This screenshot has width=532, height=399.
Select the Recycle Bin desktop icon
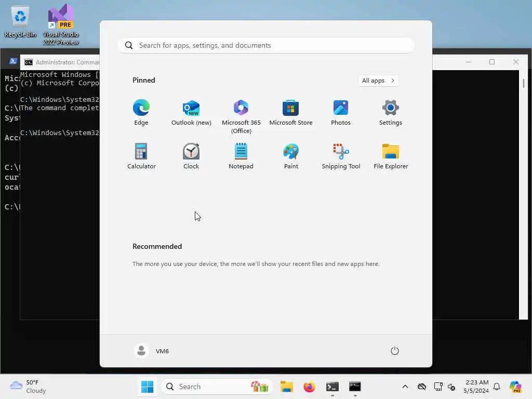tap(20, 22)
